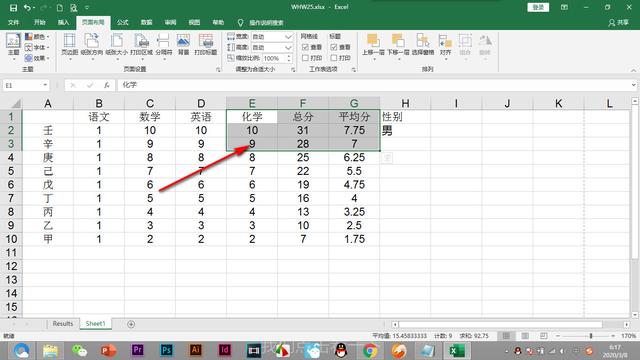Click the Quick Analysis icon below selection
Image resolution: width=640 pixels, height=360 pixels.
[x=387, y=158]
